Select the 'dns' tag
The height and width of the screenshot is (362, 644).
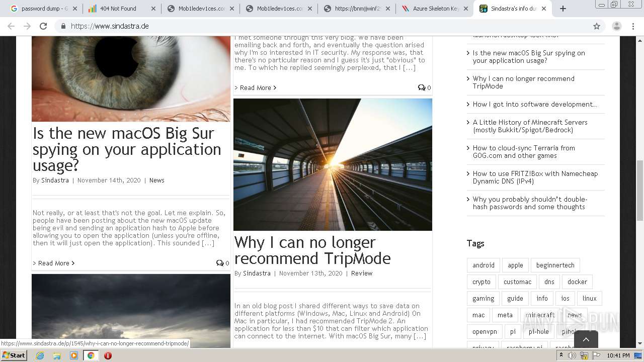pyautogui.click(x=549, y=282)
